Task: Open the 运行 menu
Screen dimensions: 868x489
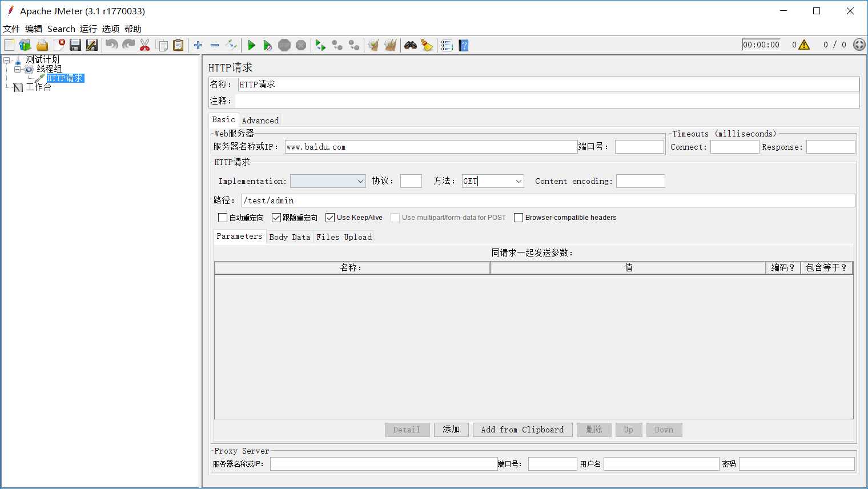Action: click(89, 29)
